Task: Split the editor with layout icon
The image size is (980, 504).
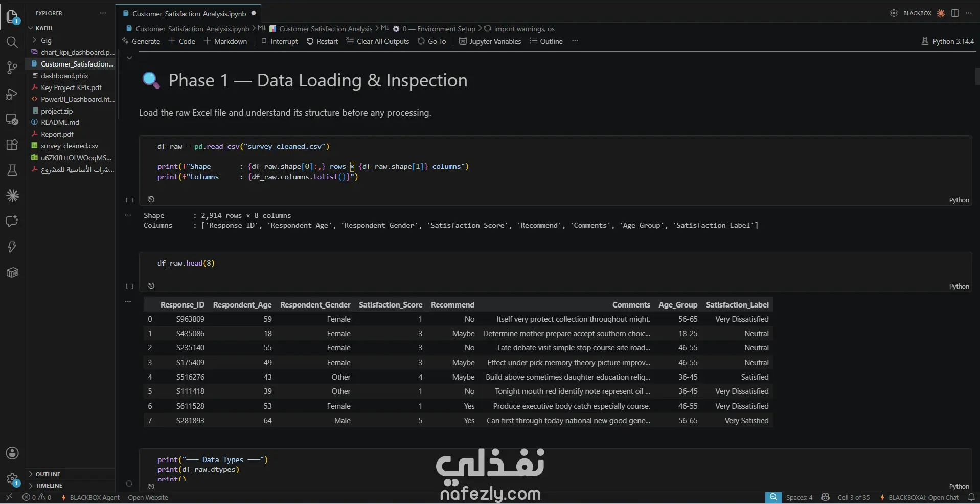Action: tap(955, 13)
